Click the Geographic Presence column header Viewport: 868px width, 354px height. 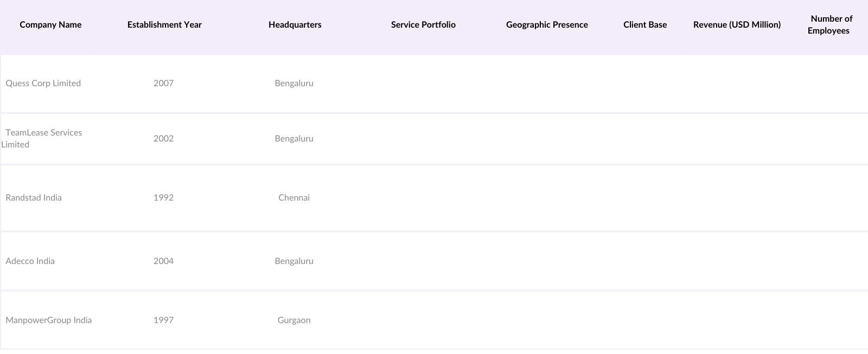547,25
